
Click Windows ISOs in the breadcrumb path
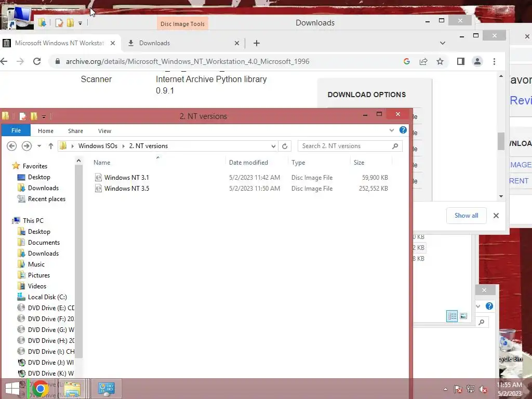click(98, 146)
